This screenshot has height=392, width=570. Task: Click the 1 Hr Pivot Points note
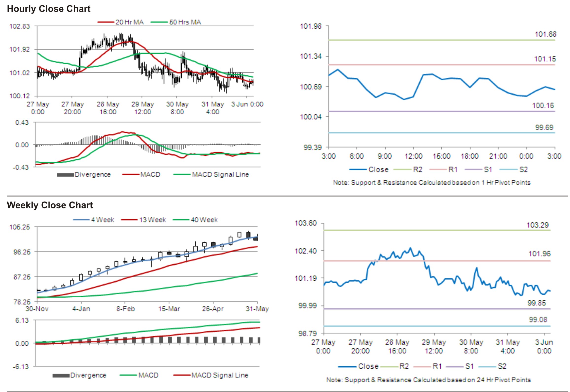coord(432,183)
